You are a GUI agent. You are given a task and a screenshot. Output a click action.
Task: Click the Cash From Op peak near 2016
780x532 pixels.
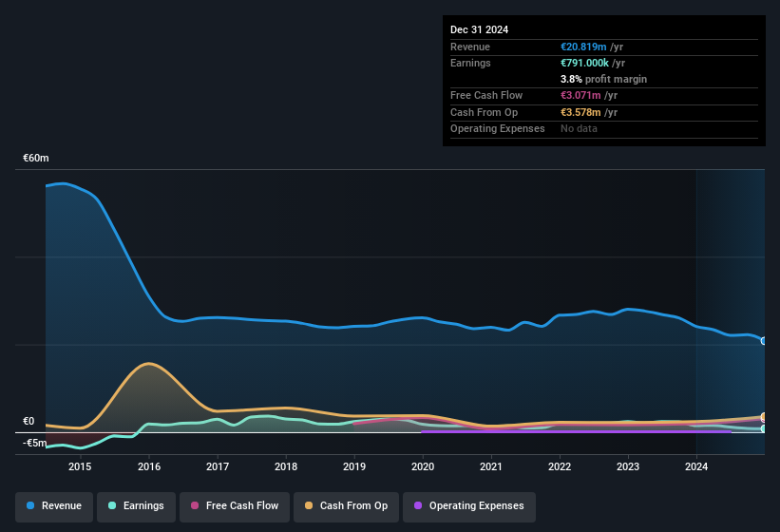pos(149,364)
